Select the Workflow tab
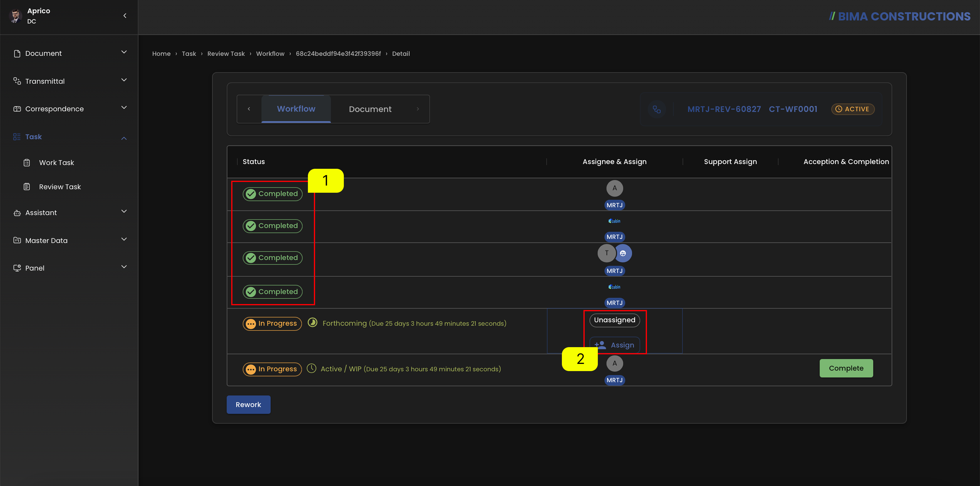Screen dimensions: 980x486 point(296,109)
